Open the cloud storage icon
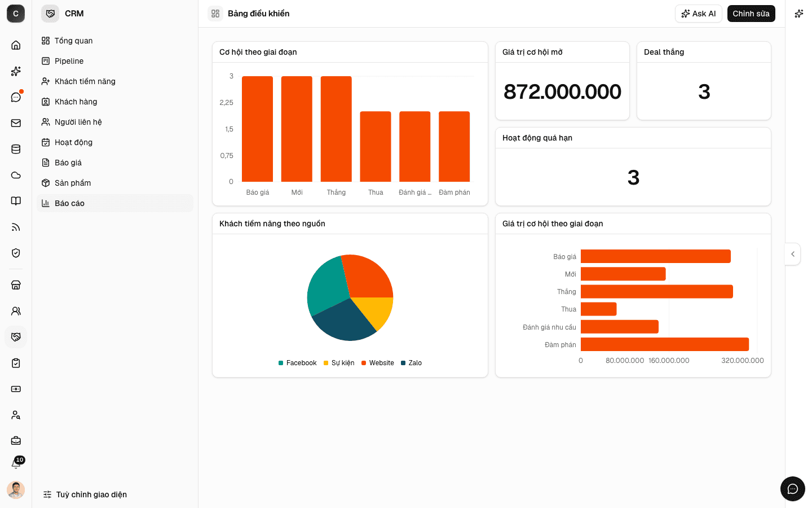812x508 pixels. 16,175
